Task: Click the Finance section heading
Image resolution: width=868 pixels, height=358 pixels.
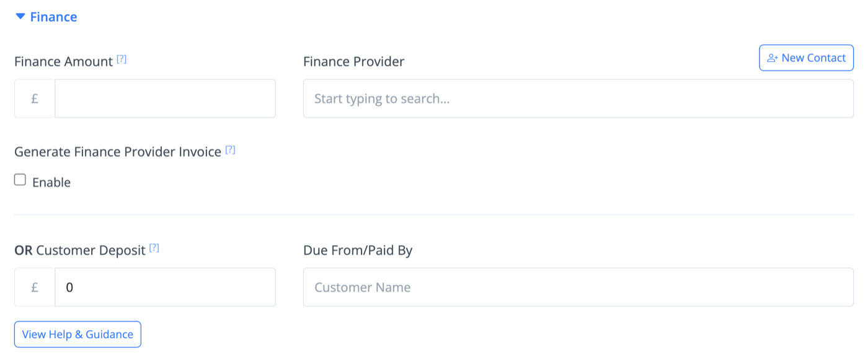Action: coord(53,17)
